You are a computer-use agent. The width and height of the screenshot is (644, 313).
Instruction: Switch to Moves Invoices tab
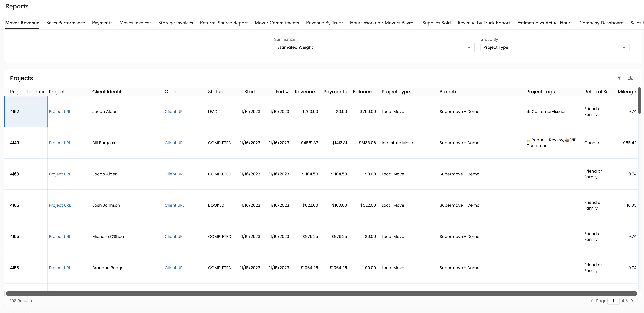click(135, 23)
